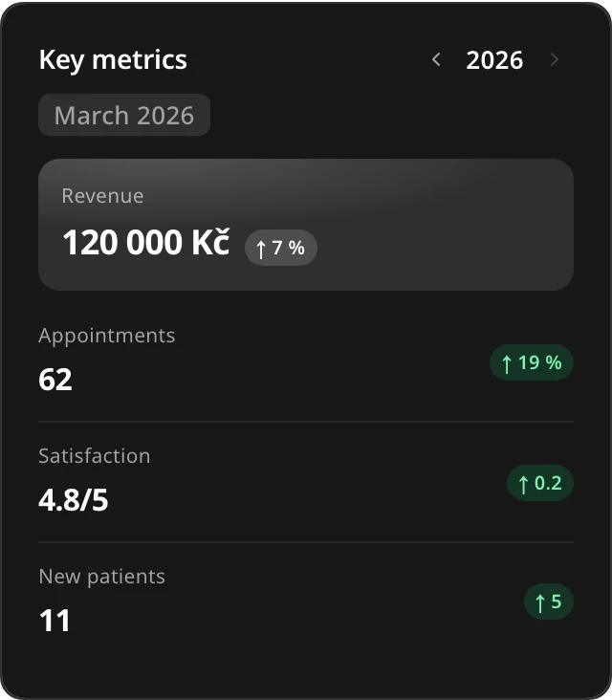Click the 4.8/5 satisfaction score

74,500
